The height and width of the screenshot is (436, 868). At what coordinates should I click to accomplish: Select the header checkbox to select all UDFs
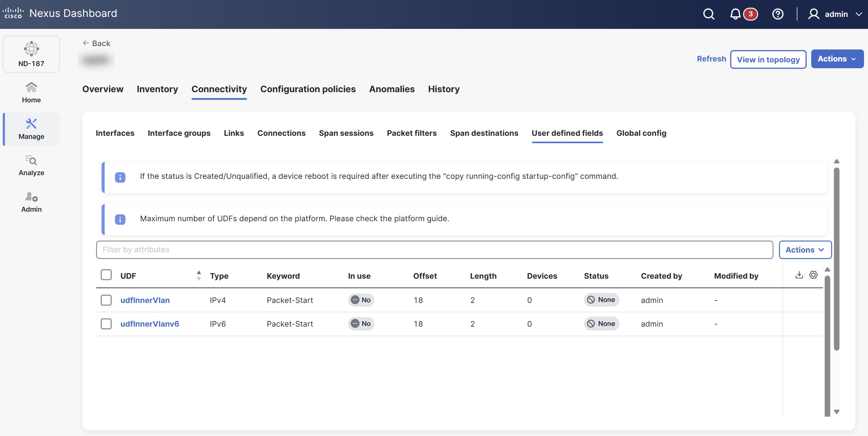point(106,275)
